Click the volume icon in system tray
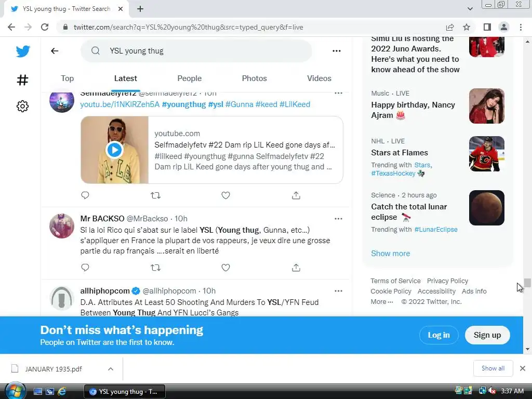Viewport: 532px width, 399px height. 492,391
